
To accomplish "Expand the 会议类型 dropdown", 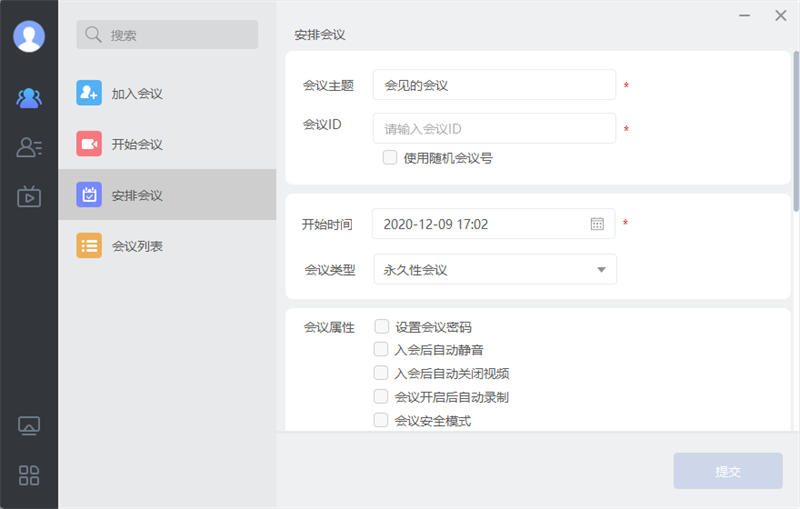I will click(601, 270).
